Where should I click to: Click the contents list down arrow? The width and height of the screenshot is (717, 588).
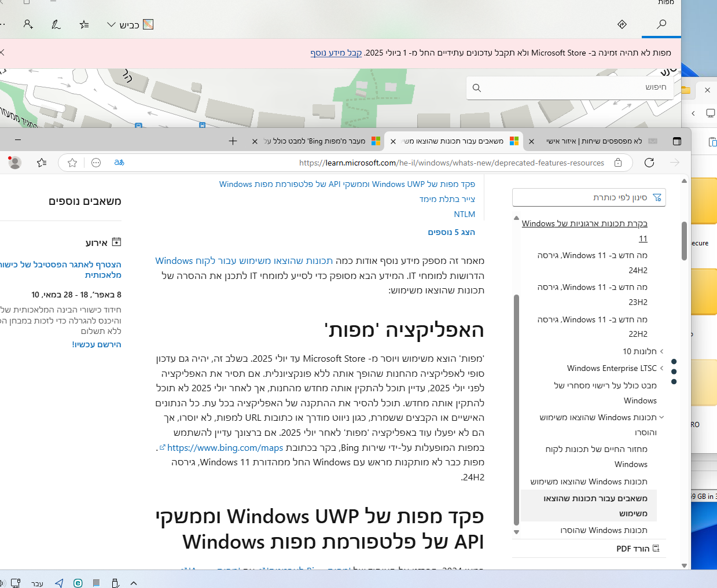[516, 532]
